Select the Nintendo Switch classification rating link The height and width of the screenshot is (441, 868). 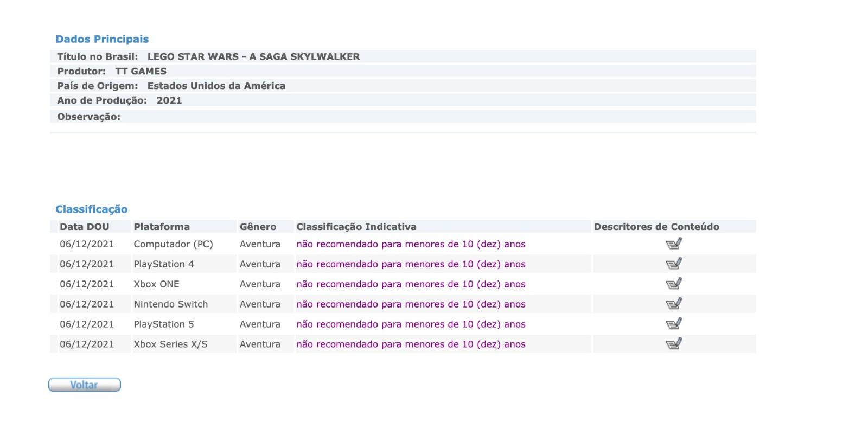click(411, 304)
